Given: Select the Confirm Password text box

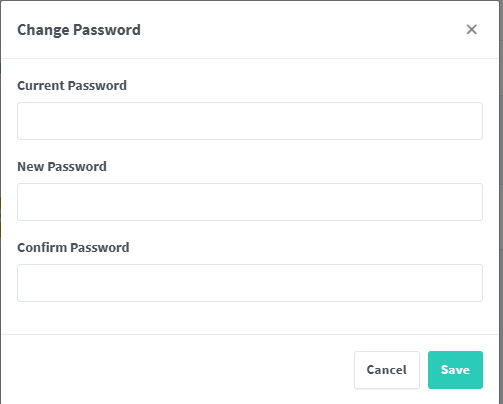Looking at the screenshot, I should pos(250,283).
